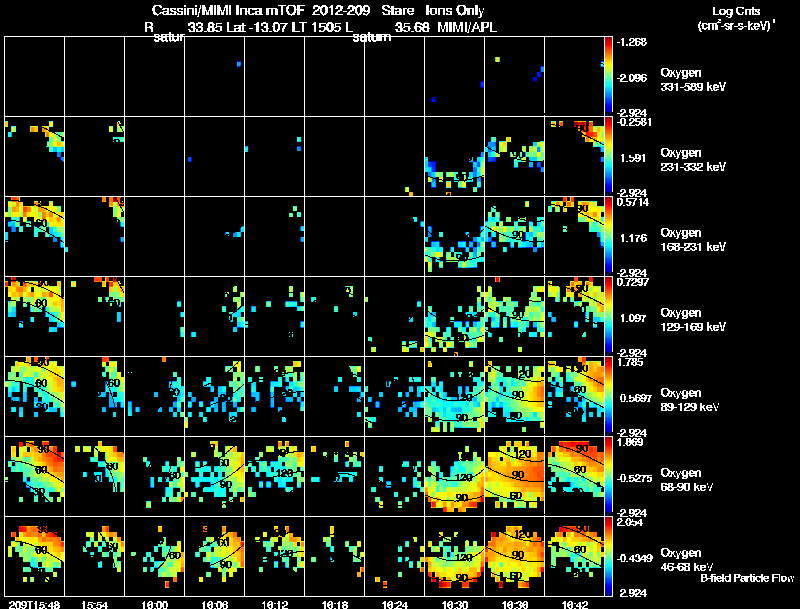Select the 16:00 time axis label
Screen dimensions: 800x609
[x=155, y=605]
